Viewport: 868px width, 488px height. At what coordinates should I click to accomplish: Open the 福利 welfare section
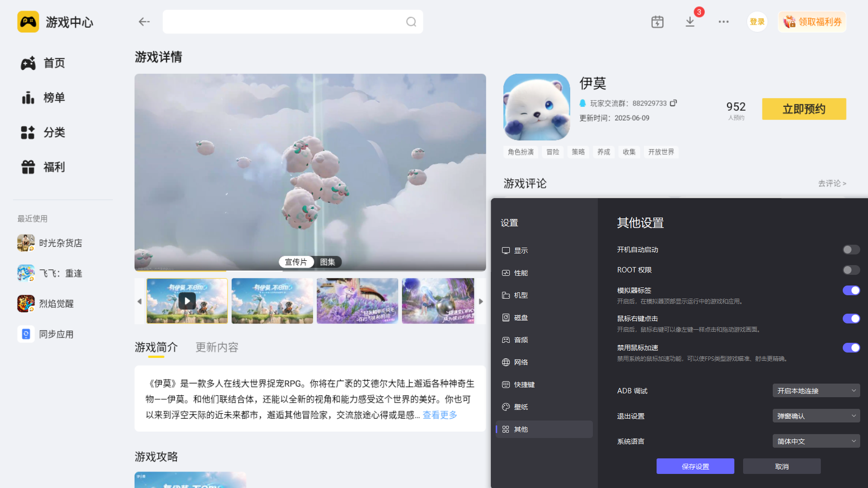(54, 167)
